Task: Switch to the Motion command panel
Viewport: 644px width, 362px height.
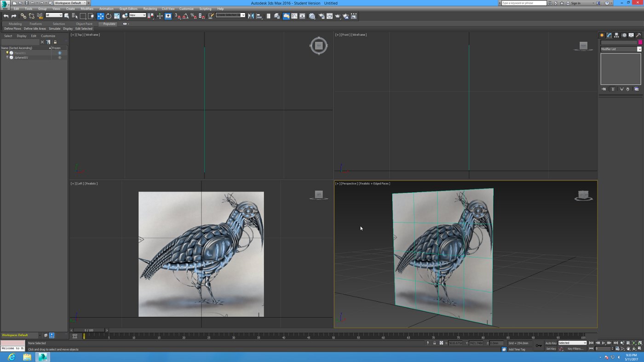Action: point(624,35)
